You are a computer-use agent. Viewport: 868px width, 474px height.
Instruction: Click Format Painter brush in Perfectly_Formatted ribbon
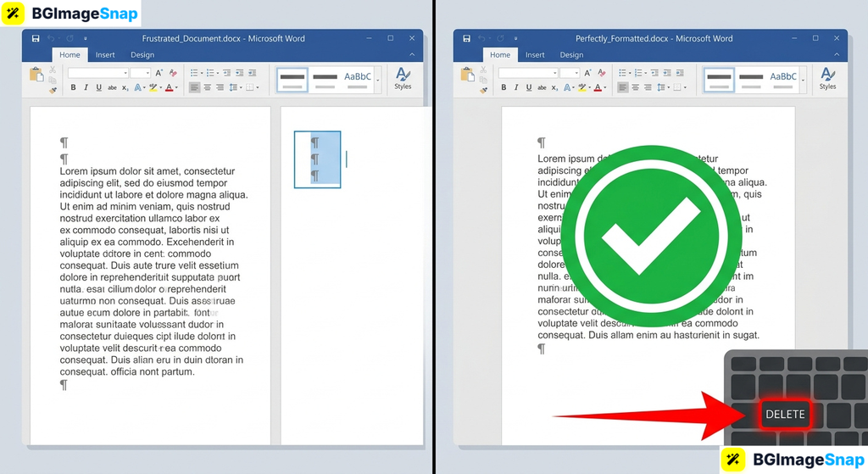(x=483, y=90)
